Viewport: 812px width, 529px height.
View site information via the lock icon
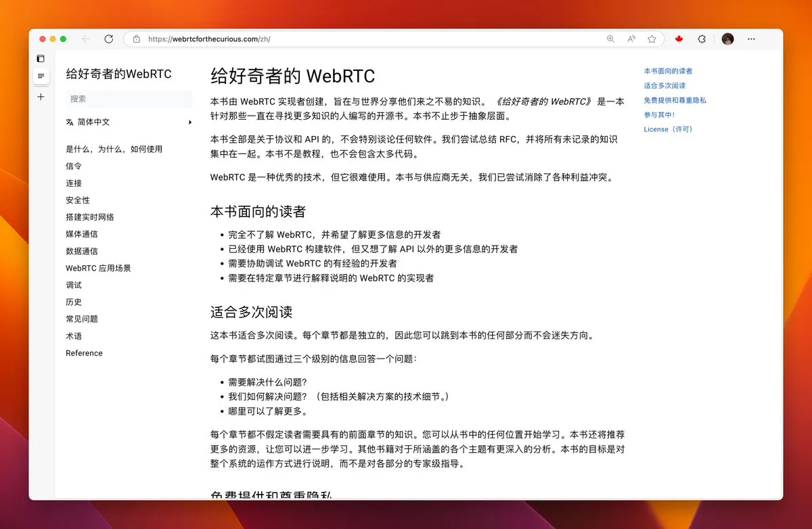click(137, 39)
